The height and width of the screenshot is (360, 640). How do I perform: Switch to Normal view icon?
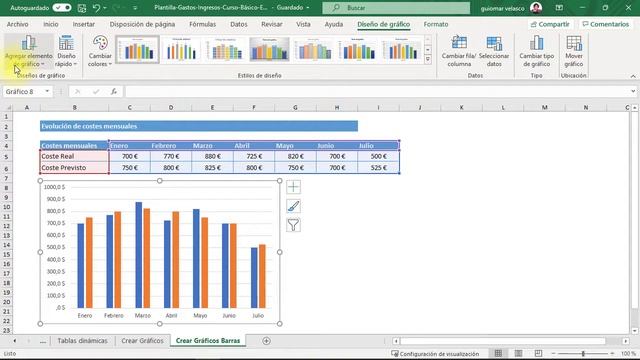498,353
